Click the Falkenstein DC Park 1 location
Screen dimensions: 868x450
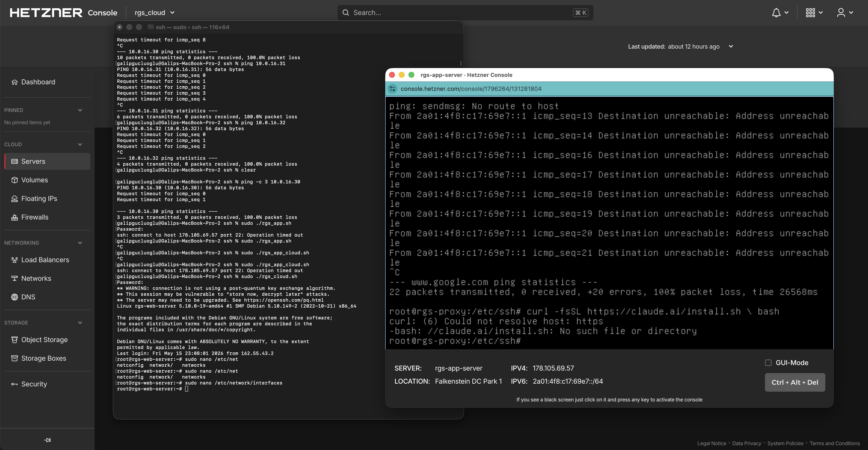pos(468,381)
